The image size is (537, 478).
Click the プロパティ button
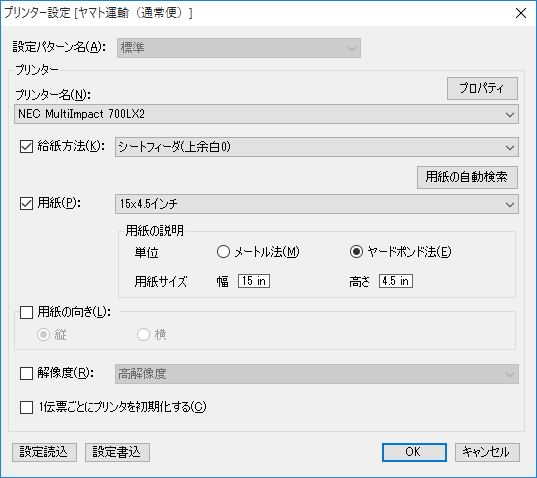[x=482, y=88]
